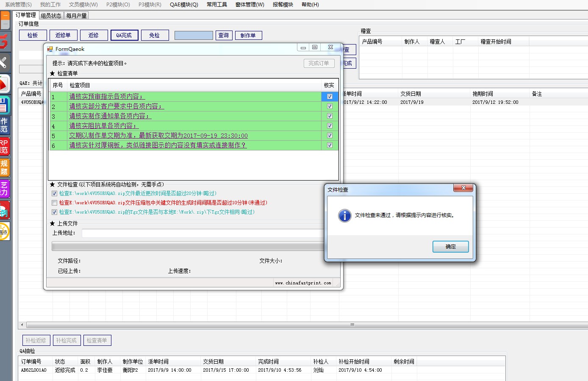This screenshot has height=381, width=588.
Task: Open the link 请核实部分客户要求中各项内容
Action: [x=116, y=106]
